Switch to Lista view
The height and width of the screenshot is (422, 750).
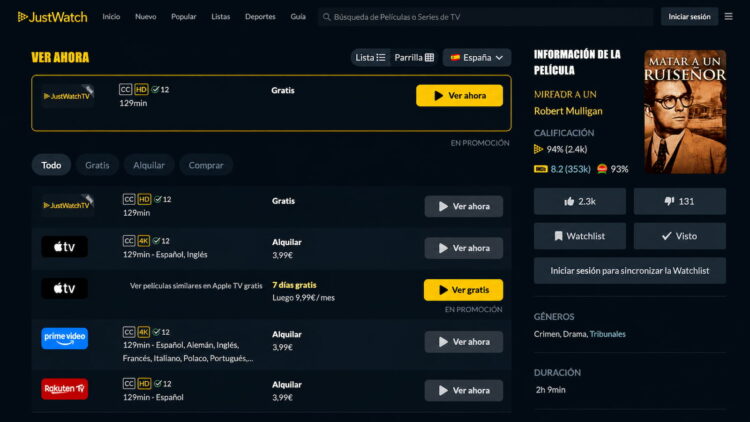[x=370, y=57]
